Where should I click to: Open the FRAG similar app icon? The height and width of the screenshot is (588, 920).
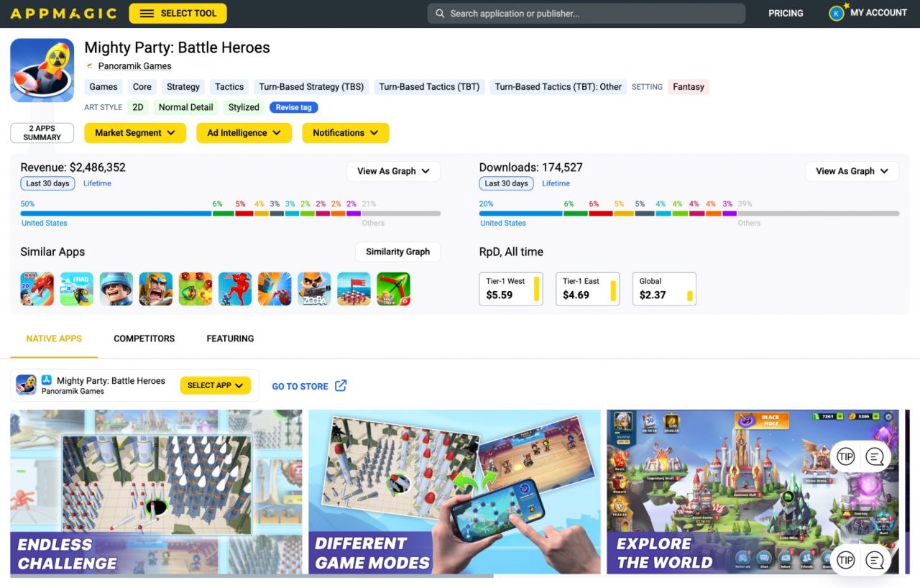point(76,289)
